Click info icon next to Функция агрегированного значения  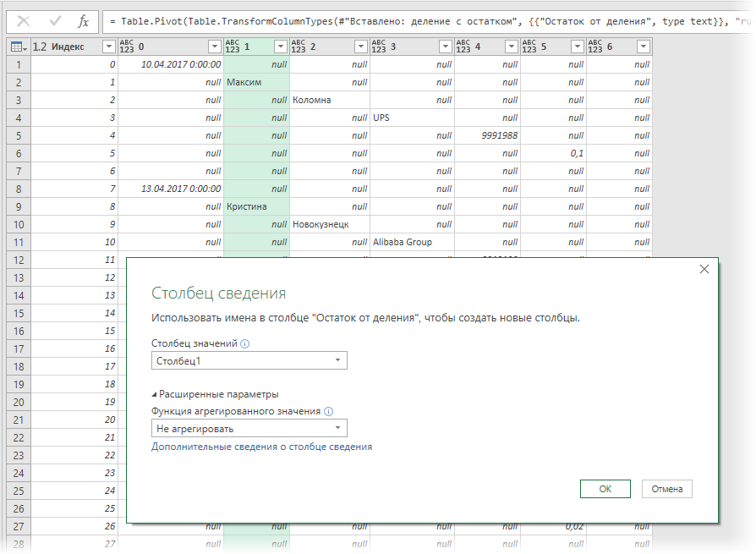coord(328,411)
